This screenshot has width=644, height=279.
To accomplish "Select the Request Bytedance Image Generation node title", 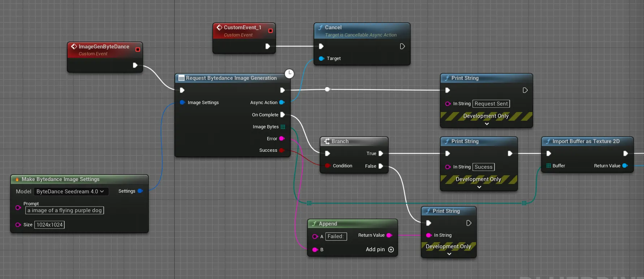I will 231,78.
